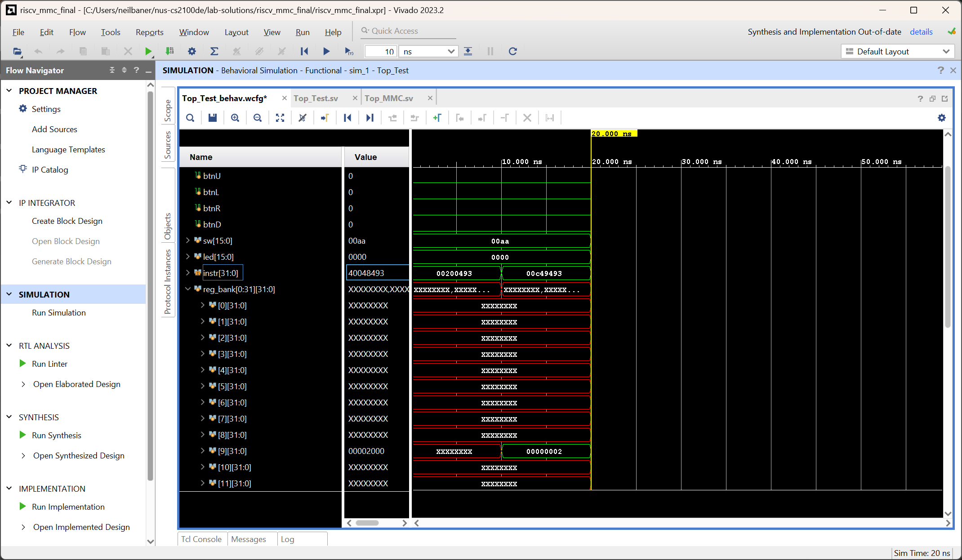Expand the sw[15:0] signal bus
The width and height of the screenshot is (962, 560).
(188, 241)
